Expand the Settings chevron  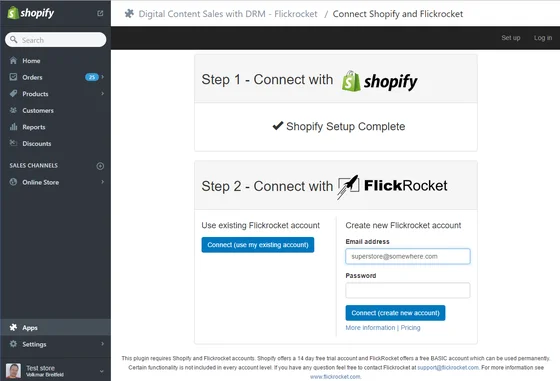pos(102,344)
